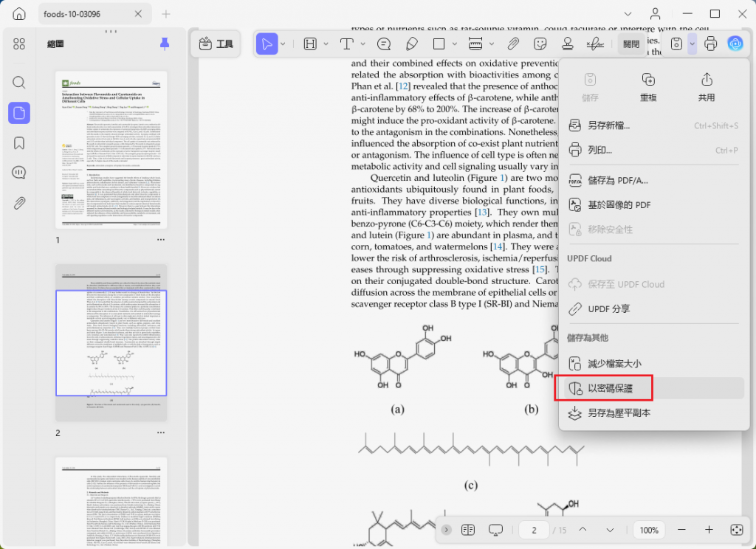Pick the highlighter annotation tool
The image size is (756, 549).
(x=411, y=44)
